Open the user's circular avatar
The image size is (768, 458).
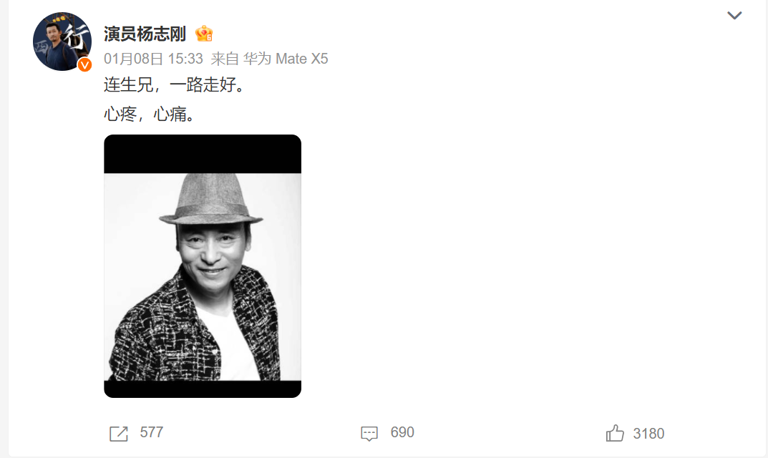coord(62,42)
